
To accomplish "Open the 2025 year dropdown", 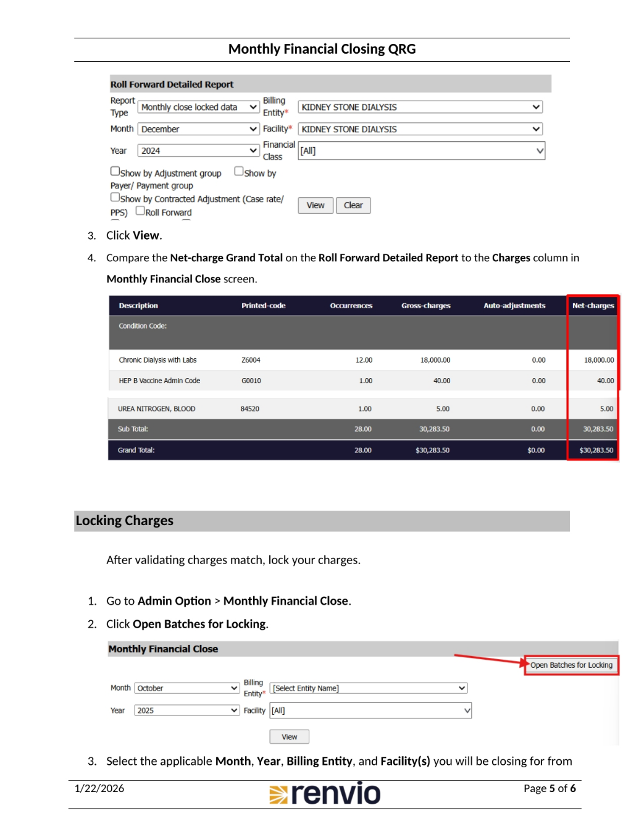I will point(187,710).
